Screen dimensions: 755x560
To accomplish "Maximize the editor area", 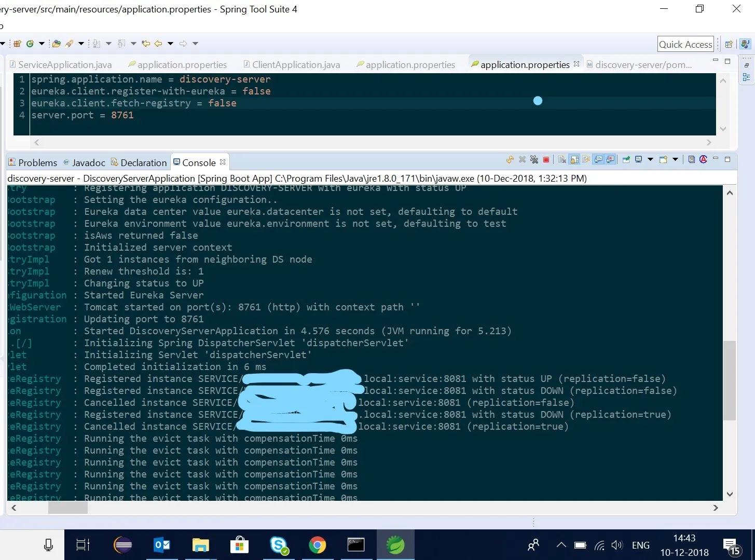I will [x=727, y=61].
